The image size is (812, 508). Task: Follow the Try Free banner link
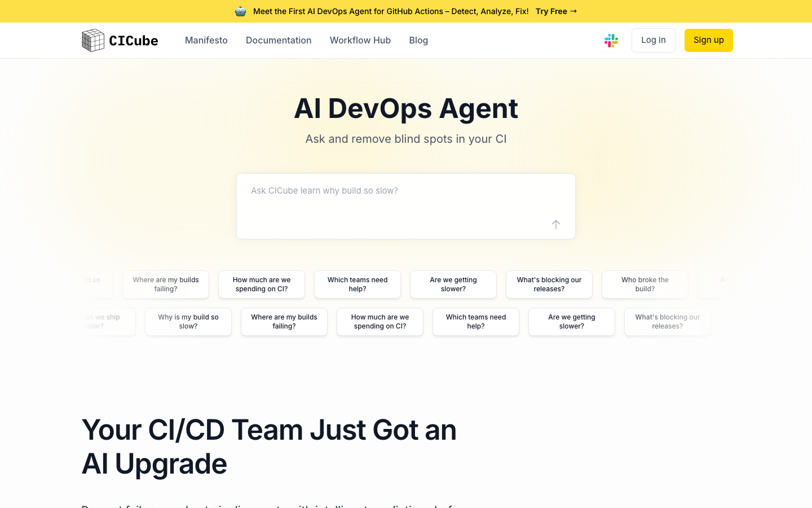557,11
